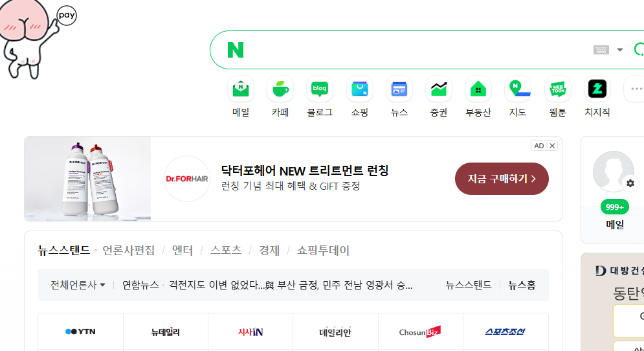
Task: Click the default profile avatar picture
Action: click(613, 172)
